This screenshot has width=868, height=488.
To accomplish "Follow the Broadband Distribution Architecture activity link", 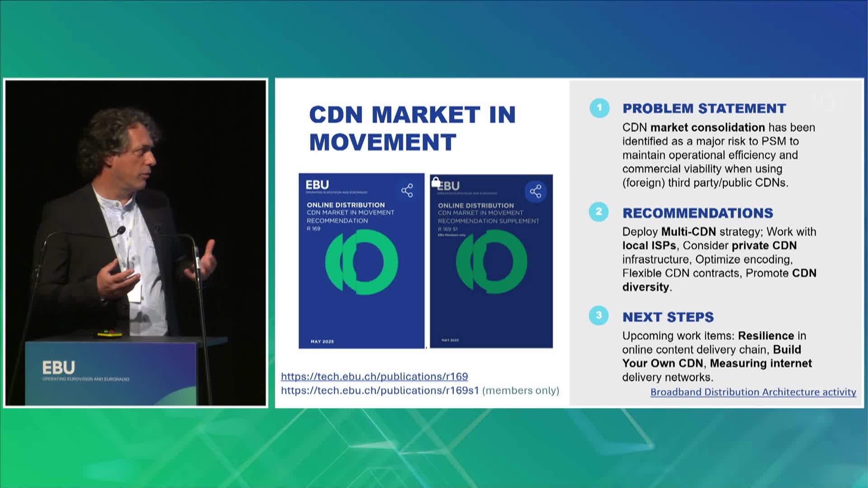I will click(753, 392).
